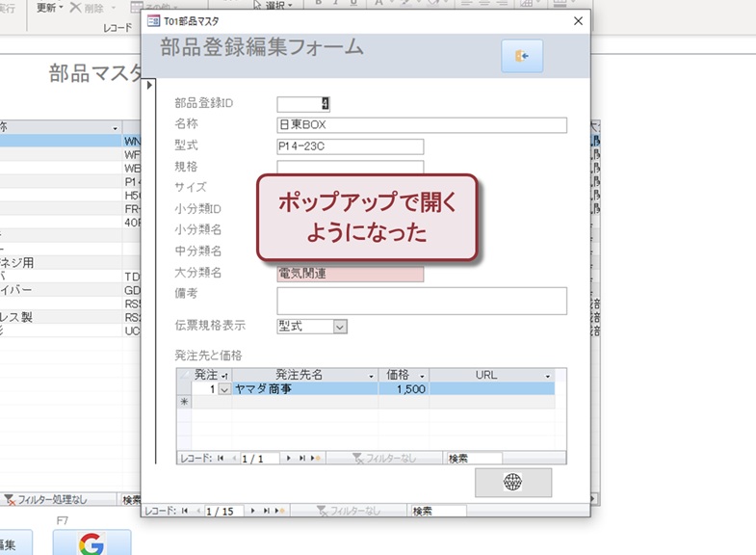Expand the 発注先名 column filter dropdown
Image resolution: width=756 pixels, height=555 pixels.
(x=371, y=375)
